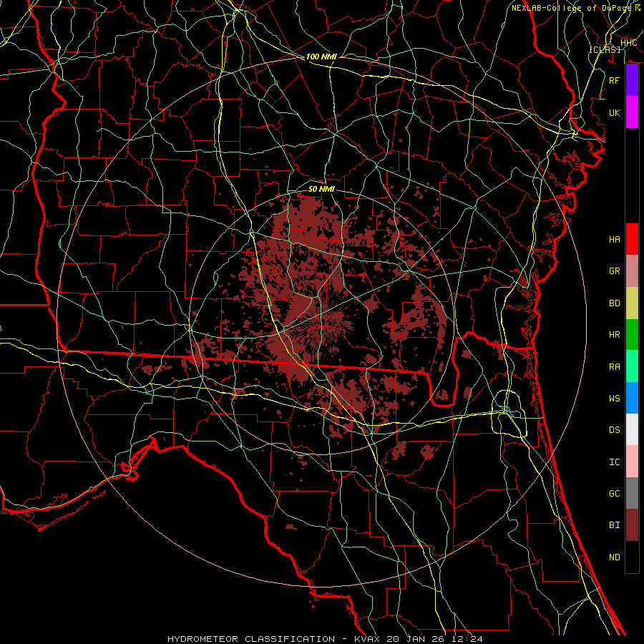Click the HA legend label

615,239
